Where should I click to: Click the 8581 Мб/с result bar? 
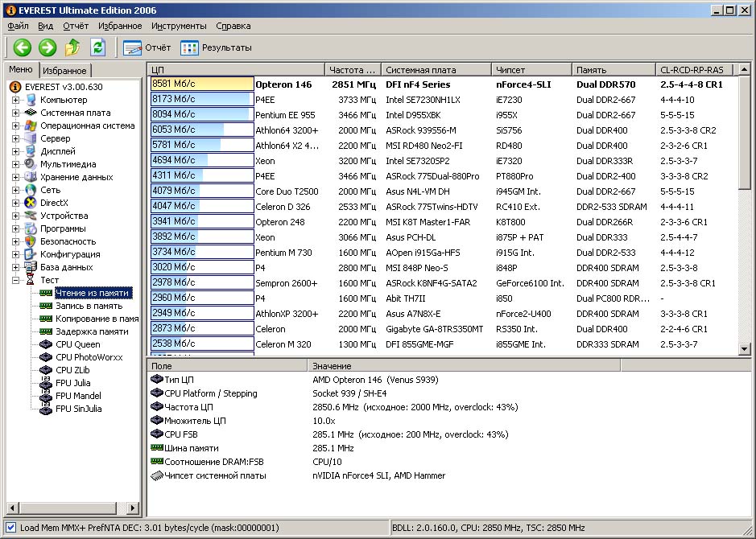pos(202,84)
